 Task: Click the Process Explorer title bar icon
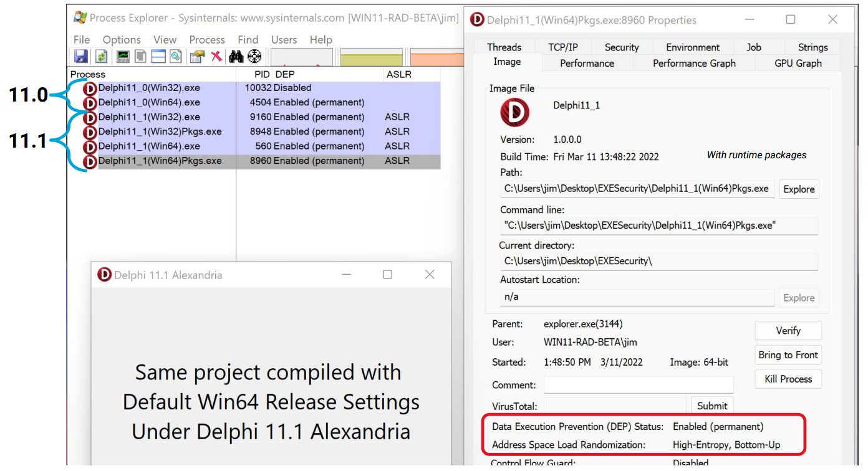tap(80, 18)
